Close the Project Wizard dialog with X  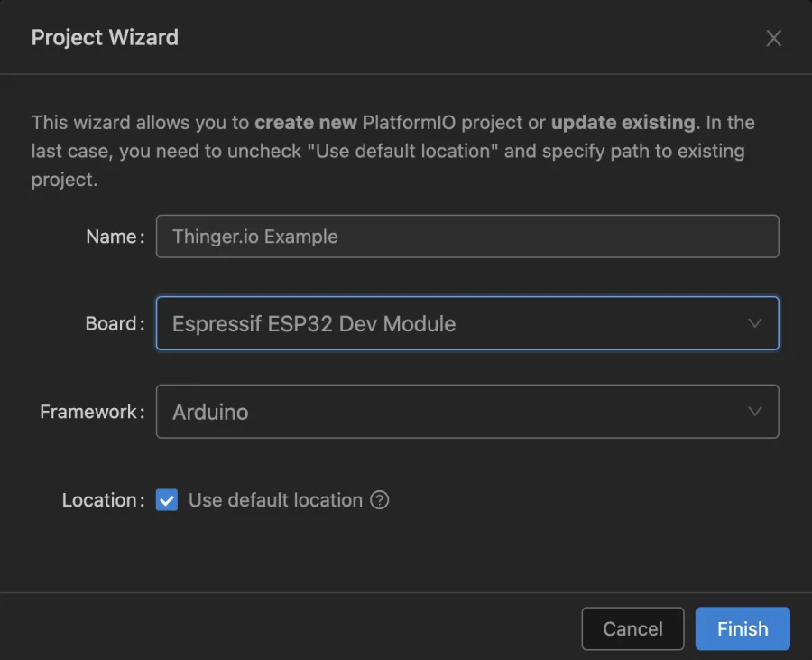(773, 38)
